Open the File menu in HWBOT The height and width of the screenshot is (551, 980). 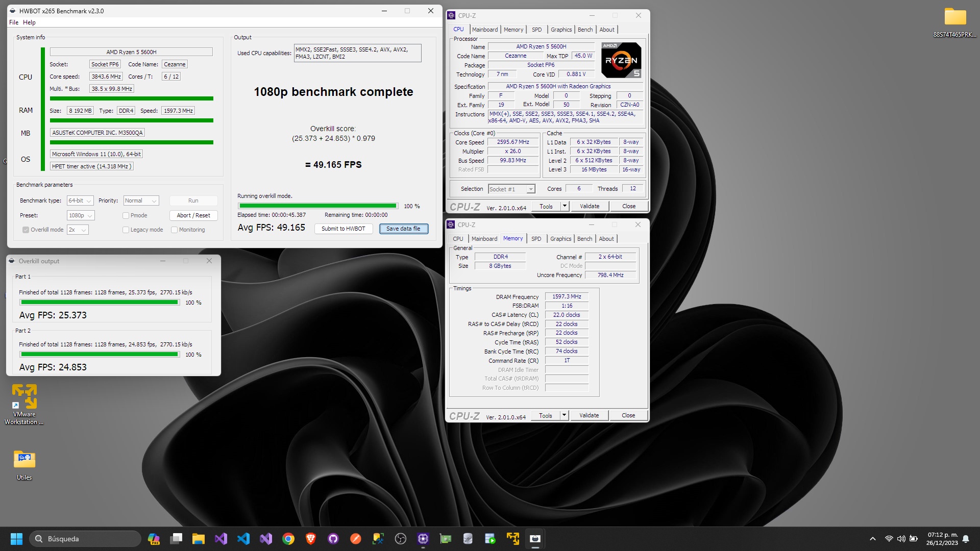tap(14, 22)
